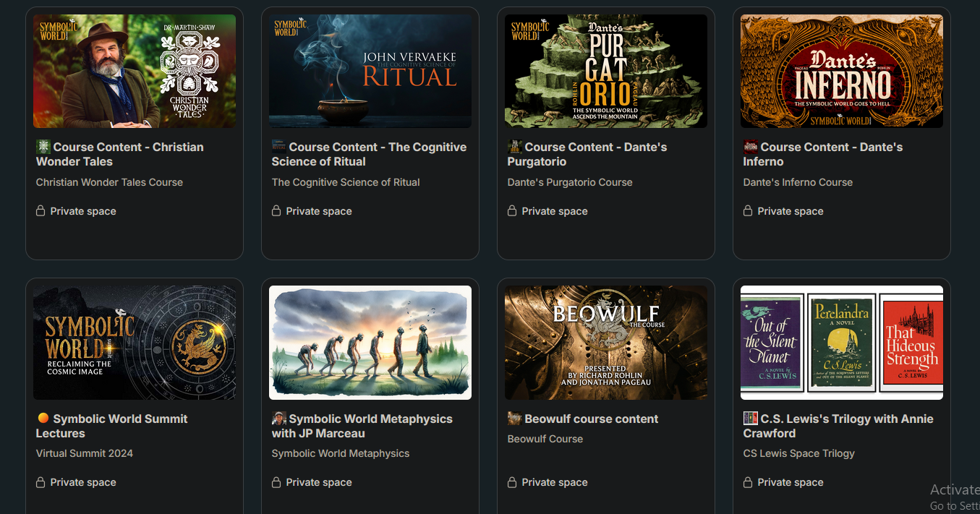Click 'Private space' label on Summit Lectures card

point(83,482)
